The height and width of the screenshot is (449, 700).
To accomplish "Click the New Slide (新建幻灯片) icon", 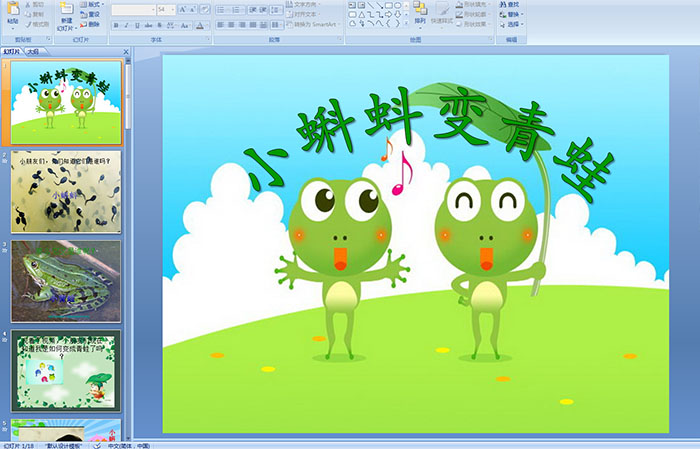I will 66,10.
